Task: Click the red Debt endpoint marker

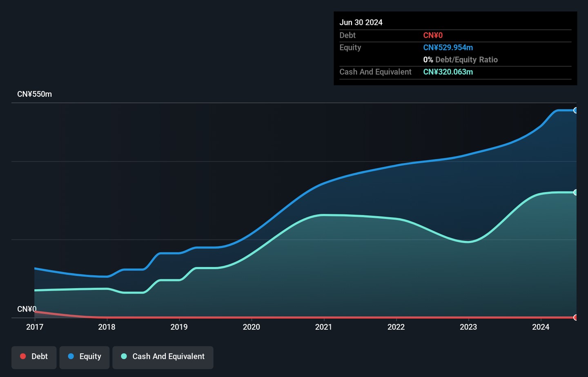Action: [575, 317]
